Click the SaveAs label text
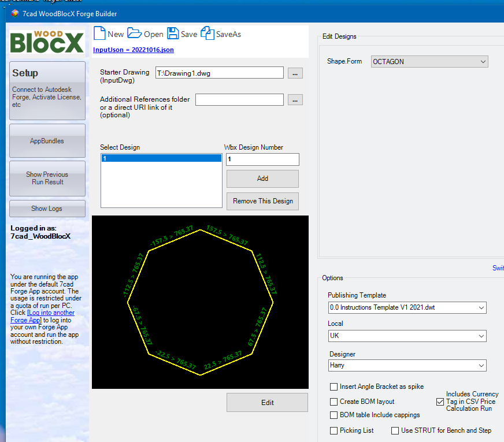The height and width of the screenshot is (442, 504). tap(228, 34)
